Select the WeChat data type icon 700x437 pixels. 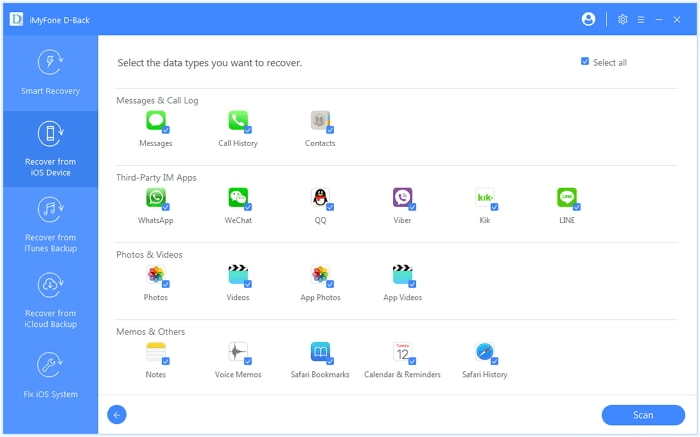point(237,197)
